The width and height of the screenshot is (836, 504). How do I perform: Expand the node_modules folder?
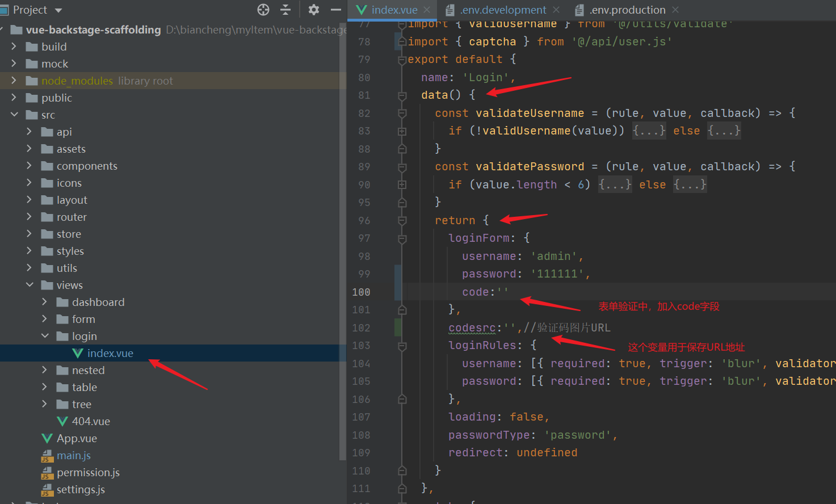coord(14,81)
